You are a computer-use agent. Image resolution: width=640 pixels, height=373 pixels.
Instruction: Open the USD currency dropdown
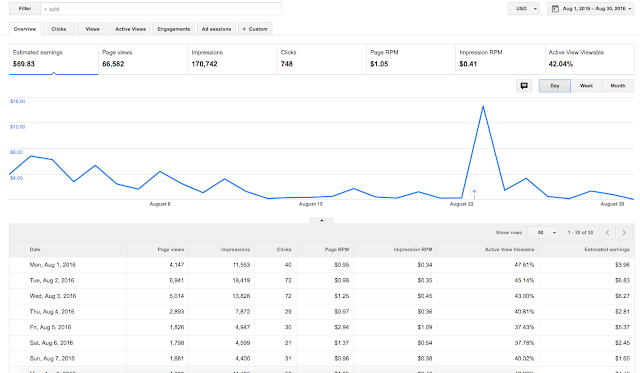pyautogui.click(x=524, y=9)
